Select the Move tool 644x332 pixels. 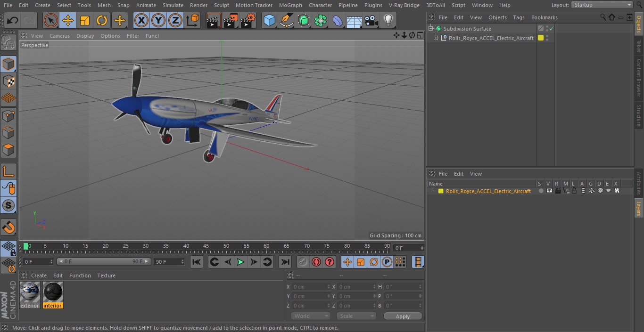(68, 20)
